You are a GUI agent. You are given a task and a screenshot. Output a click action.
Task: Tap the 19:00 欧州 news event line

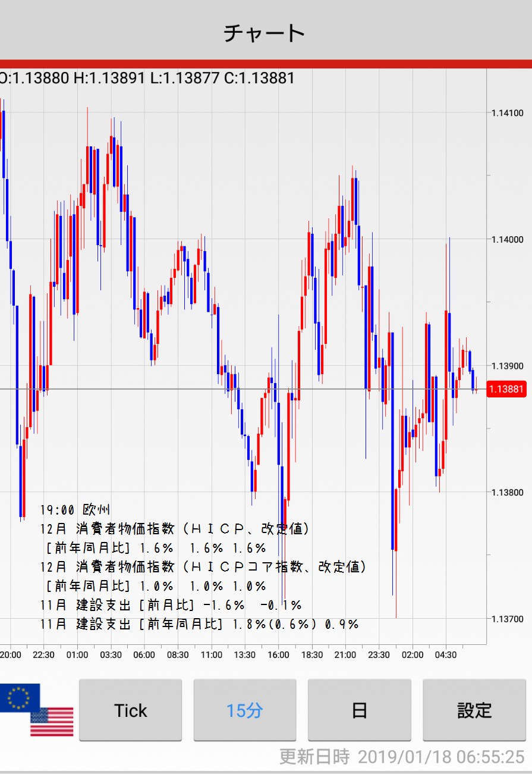(x=75, y=510)
